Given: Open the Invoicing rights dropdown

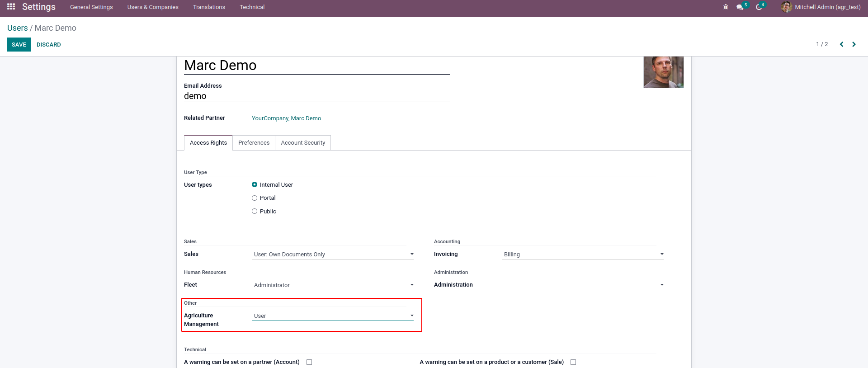Looking at the screenshot, I should click(x=583, y=254).
